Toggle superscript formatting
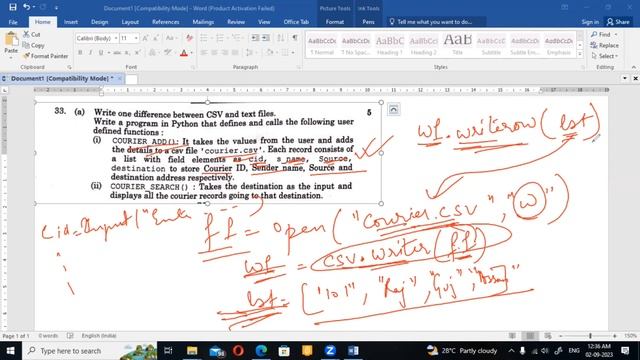 click(138, 53)
